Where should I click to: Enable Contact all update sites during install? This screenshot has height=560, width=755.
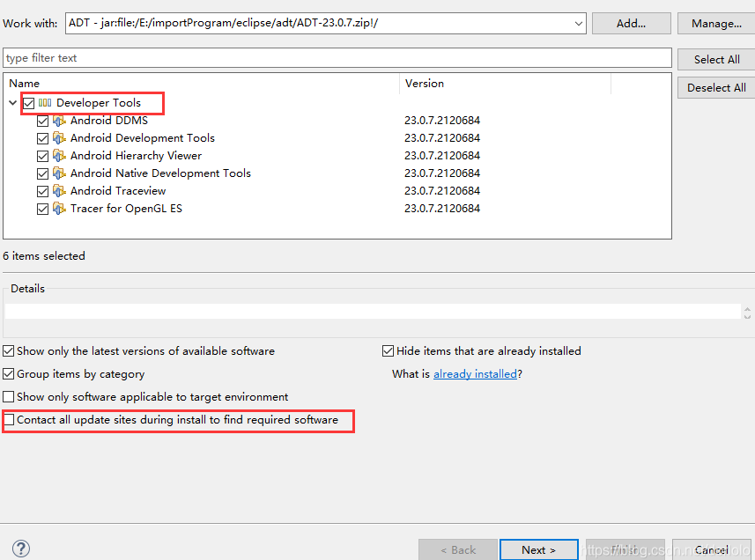coord(8,420)
